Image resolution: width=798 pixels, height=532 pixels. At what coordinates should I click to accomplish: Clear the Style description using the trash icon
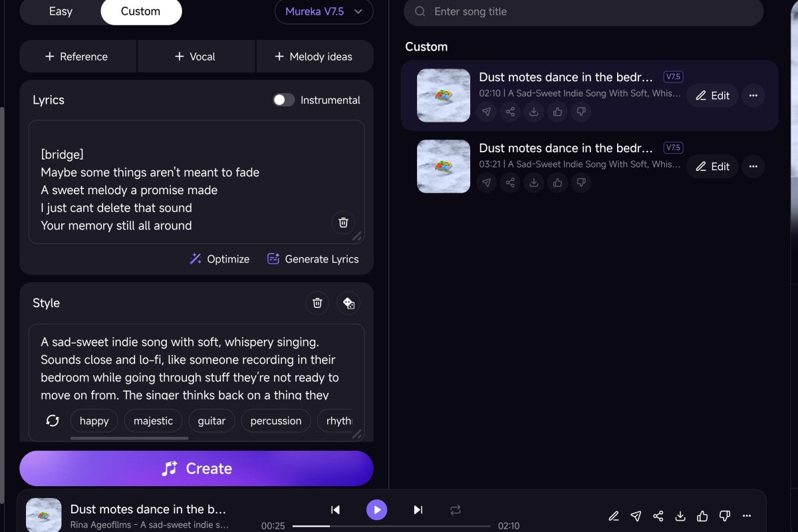coord(317,303)
